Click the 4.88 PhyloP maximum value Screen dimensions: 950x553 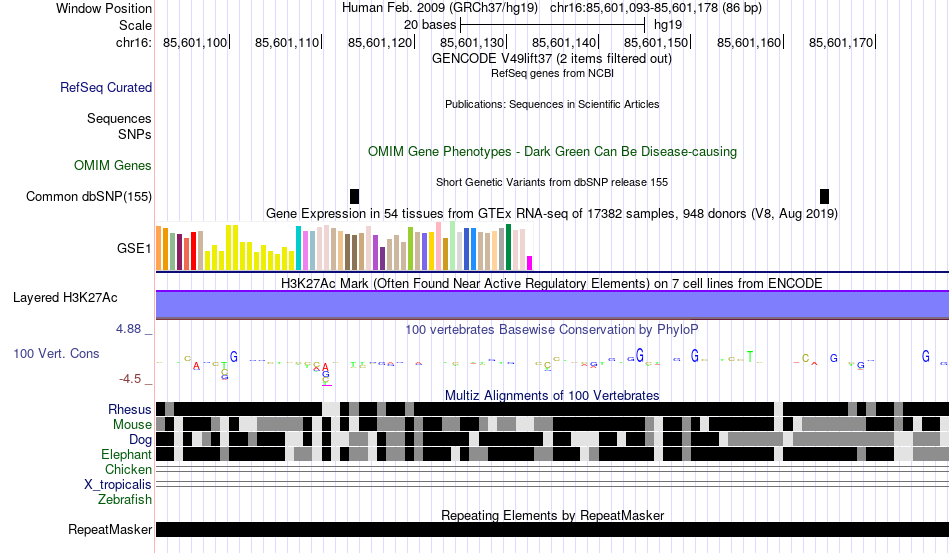point(128,329)
